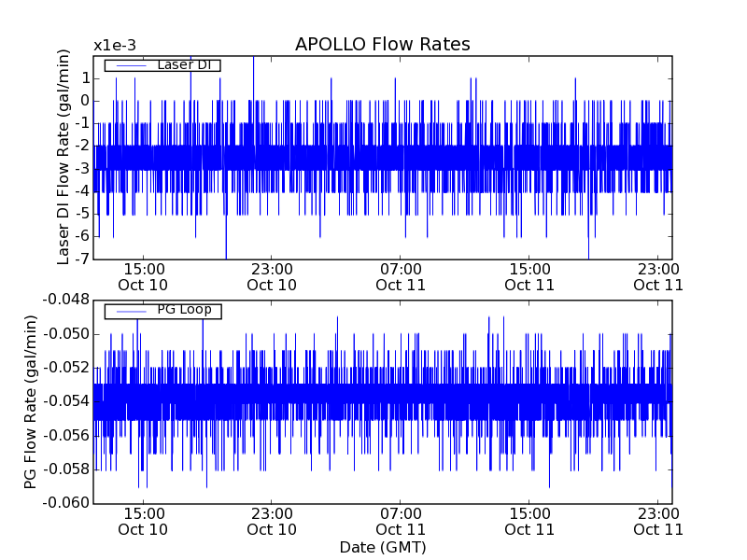Click the '-7' tick on Laser DI axis

point(83,259)
